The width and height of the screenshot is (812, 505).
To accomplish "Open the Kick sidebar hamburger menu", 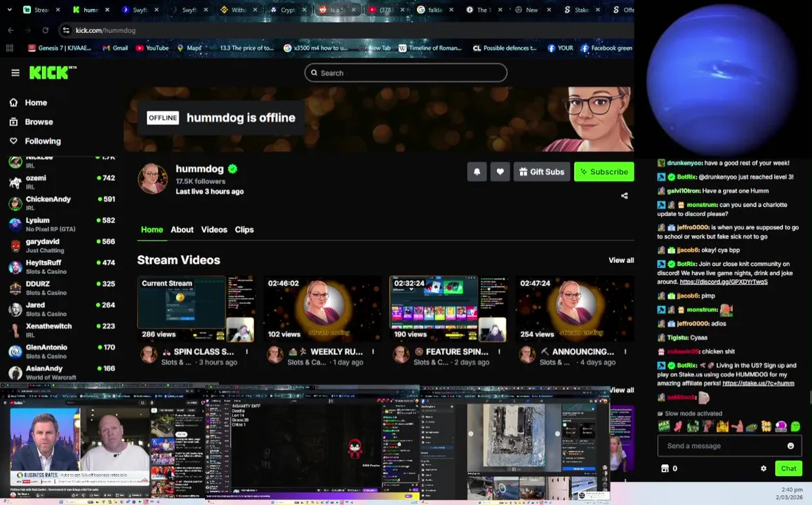I will click(15, 73).
